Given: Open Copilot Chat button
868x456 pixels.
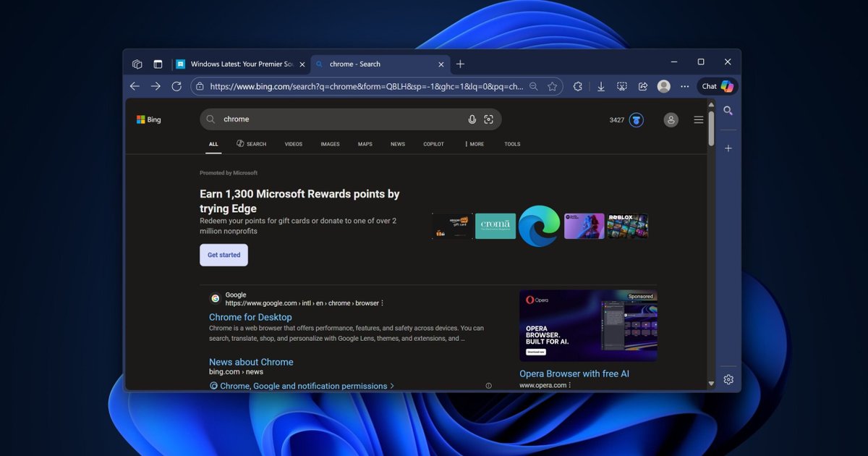Looking at the screenshot, I should pos(718,86).
